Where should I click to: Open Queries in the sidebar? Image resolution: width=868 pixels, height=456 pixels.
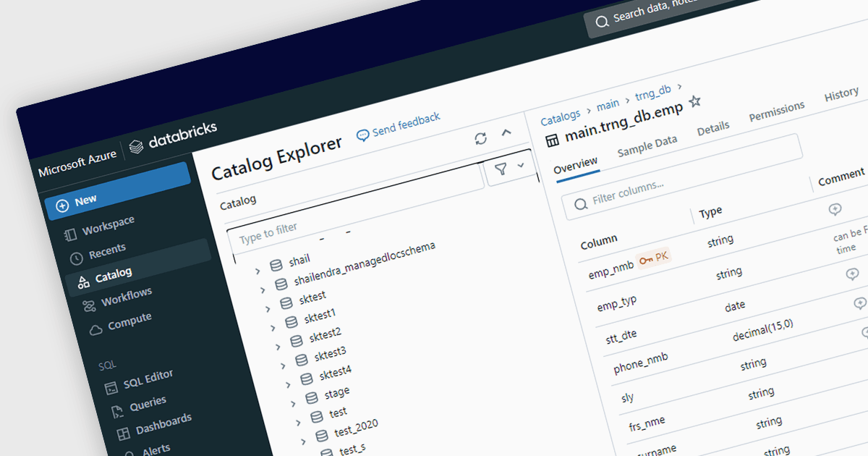(148, 404)
